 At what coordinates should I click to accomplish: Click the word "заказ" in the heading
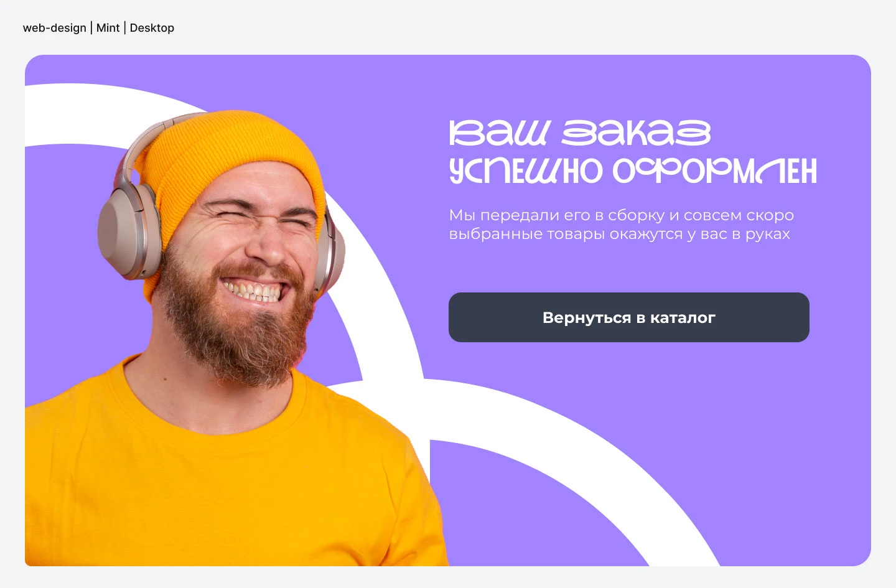coord(636,133)
